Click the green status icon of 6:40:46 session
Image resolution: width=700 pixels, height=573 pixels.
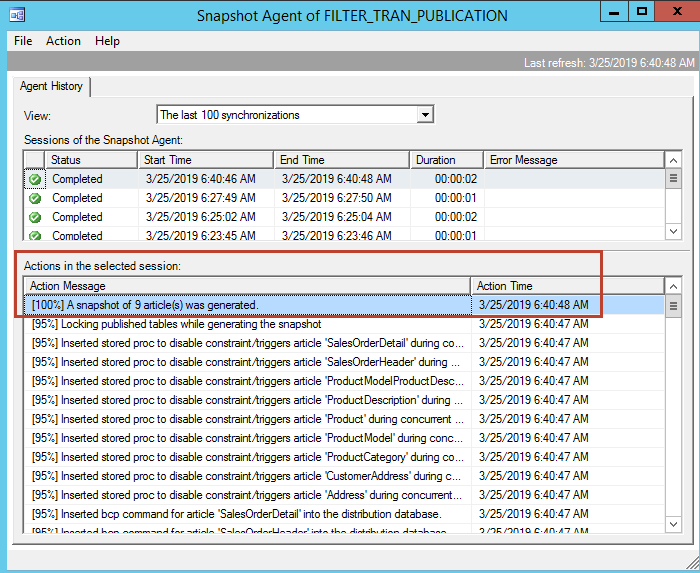point(35,179)
